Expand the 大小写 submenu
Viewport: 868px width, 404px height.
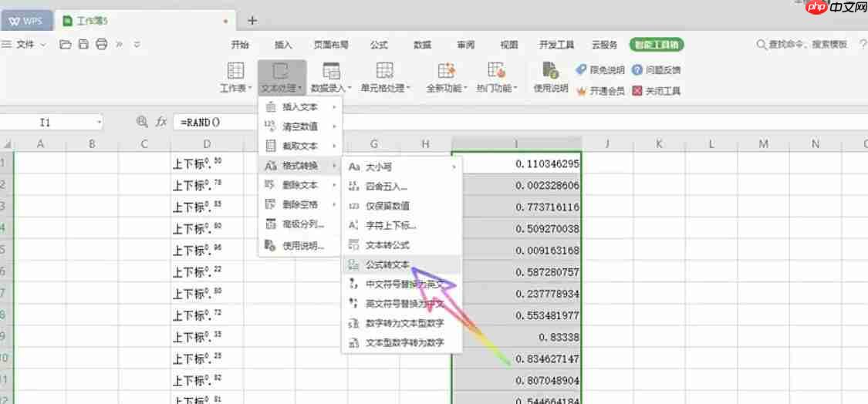point(401,167)
